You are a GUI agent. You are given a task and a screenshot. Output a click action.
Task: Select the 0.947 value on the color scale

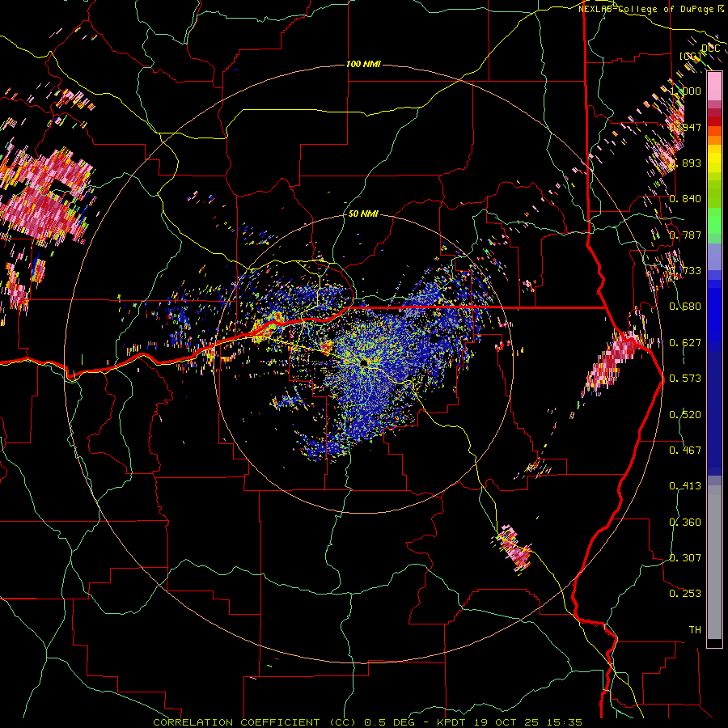click(686, 127)
